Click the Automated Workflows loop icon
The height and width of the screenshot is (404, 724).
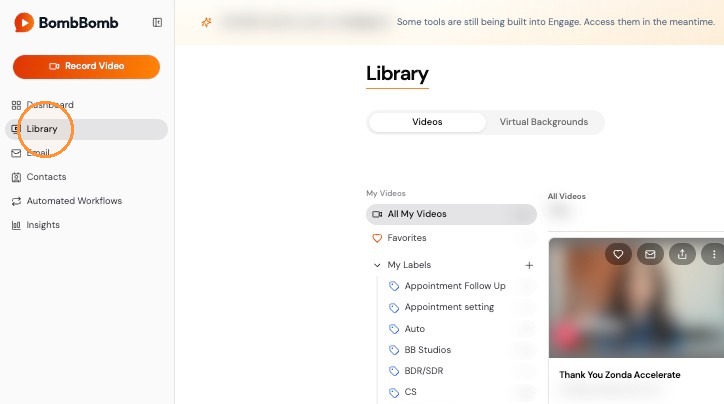16,201
